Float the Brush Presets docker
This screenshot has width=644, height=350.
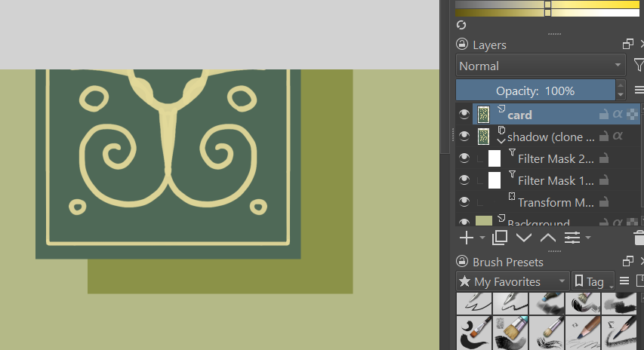click(627, 261)
